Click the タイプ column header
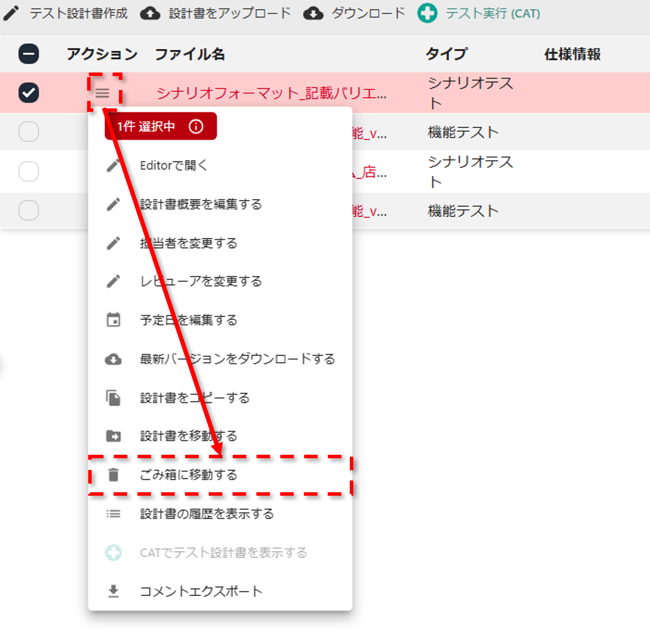The height and width of the screenshot is (644, 650). point(446,54)
